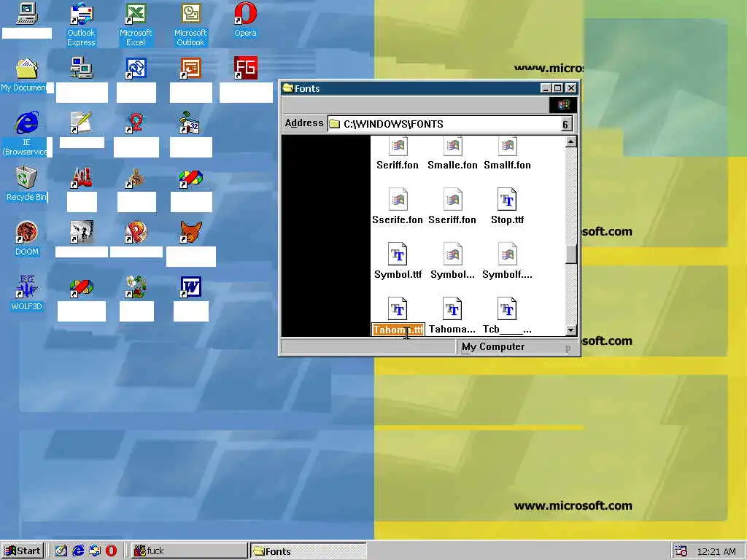Minimize the Fonts window
This screenshot has height=560, width=747.
pos(546,88)
